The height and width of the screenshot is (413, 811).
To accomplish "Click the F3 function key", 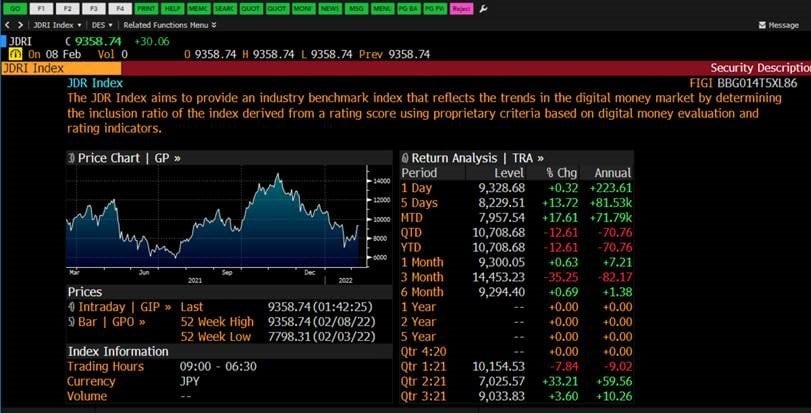I will point(94,9).
